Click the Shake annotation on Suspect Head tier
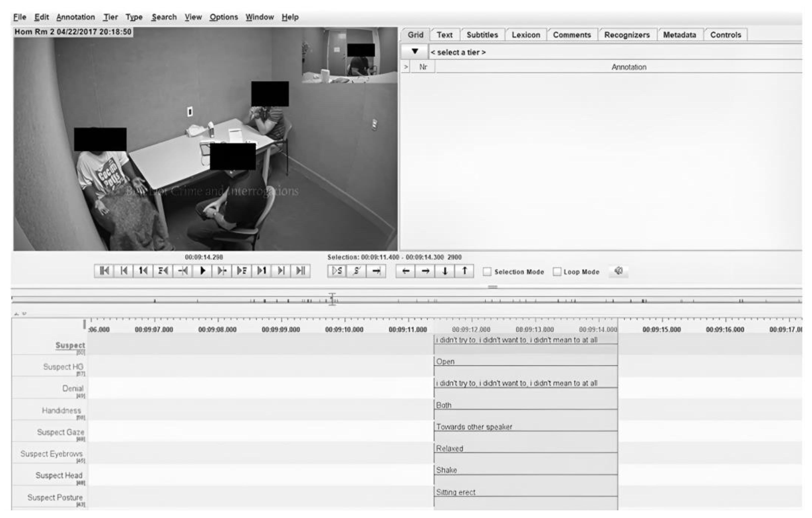812x518 pixels. pos(447,470)
